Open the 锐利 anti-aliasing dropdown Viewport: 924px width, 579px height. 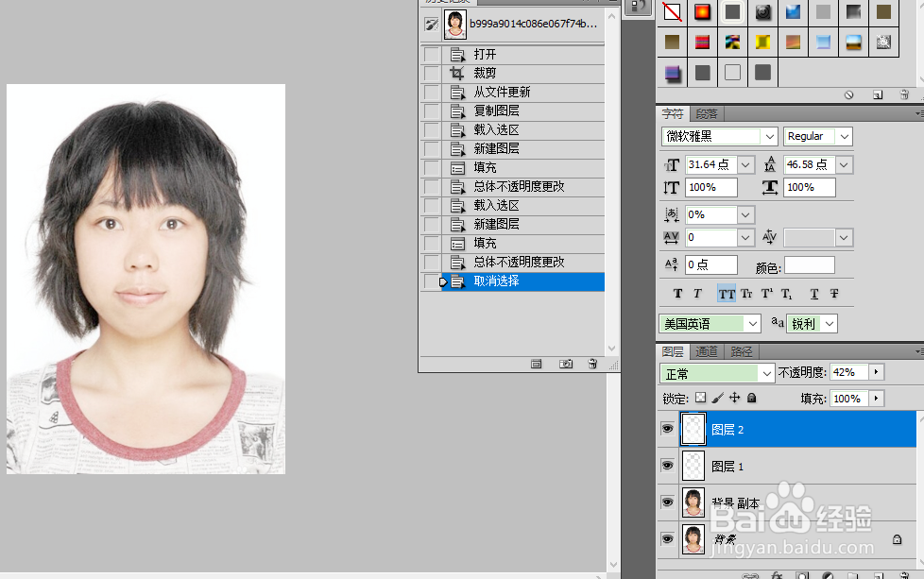[x=830, y=323]
